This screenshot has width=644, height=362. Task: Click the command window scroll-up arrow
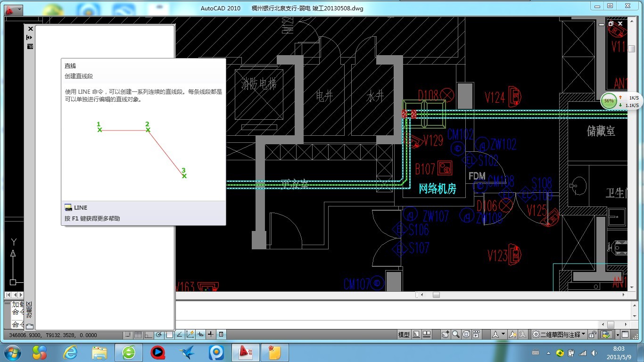tap(636, 306)
